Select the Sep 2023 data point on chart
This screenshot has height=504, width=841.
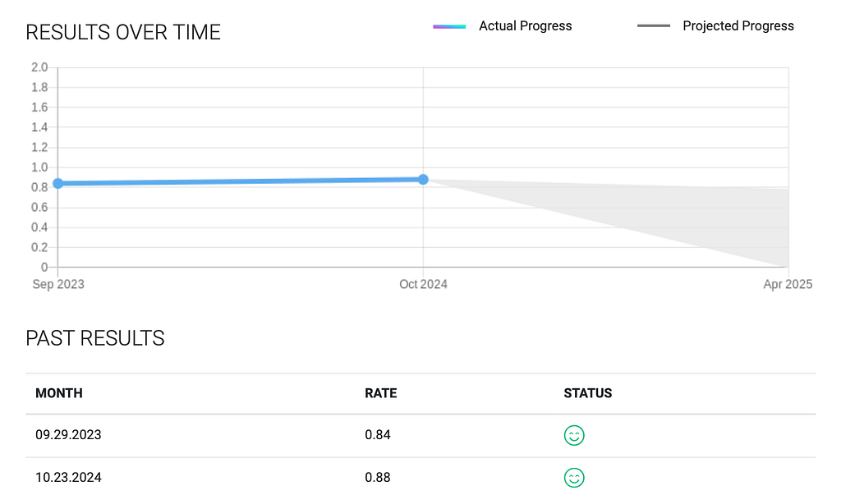[58, 183]
